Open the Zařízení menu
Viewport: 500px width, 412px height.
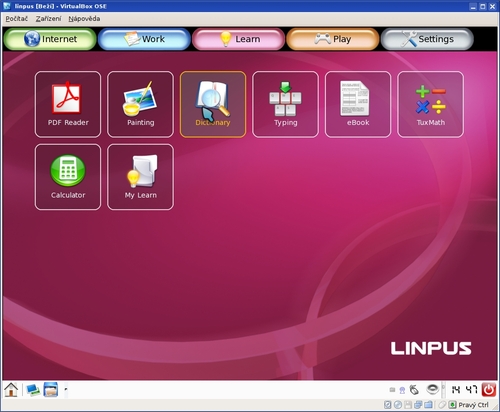click(48, 19)
